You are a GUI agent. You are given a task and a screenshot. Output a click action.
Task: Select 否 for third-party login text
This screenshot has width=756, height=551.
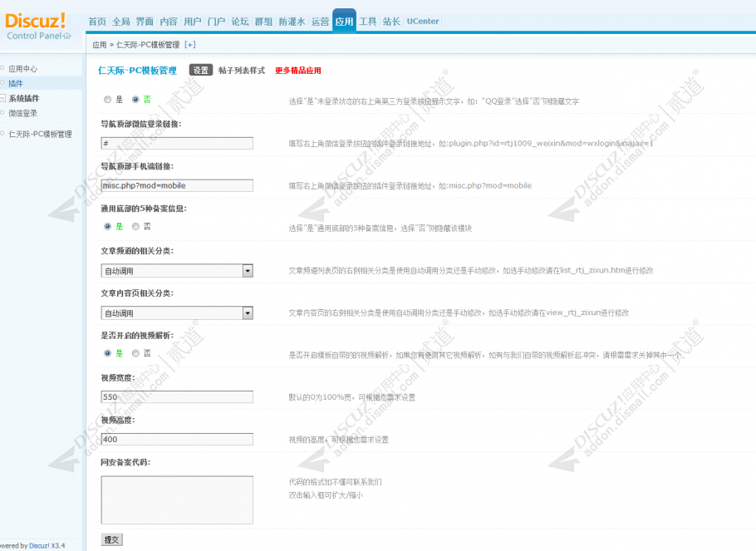(135, 100)
